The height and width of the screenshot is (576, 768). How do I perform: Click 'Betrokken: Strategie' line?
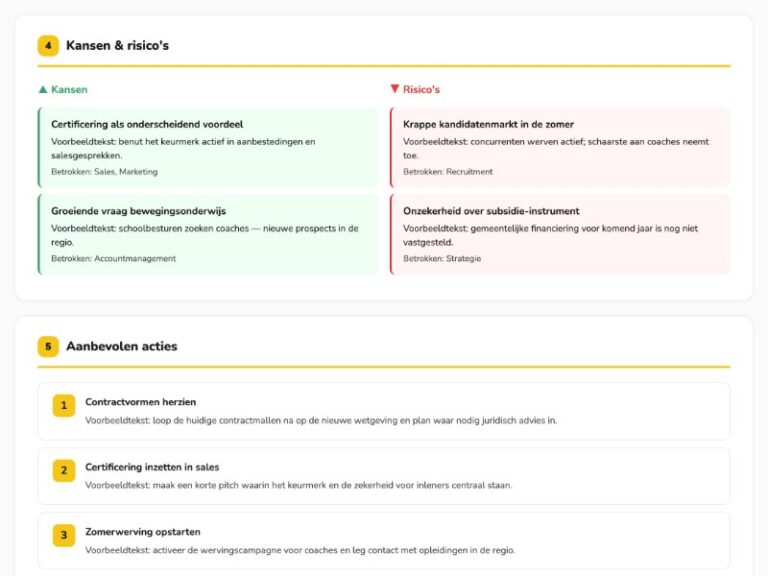(442, 258)
